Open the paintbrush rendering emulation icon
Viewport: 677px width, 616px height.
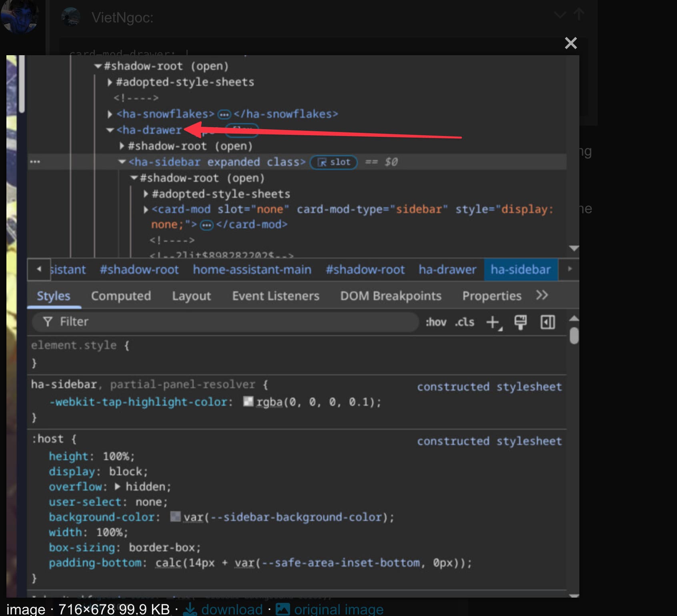tap(520, 322)
